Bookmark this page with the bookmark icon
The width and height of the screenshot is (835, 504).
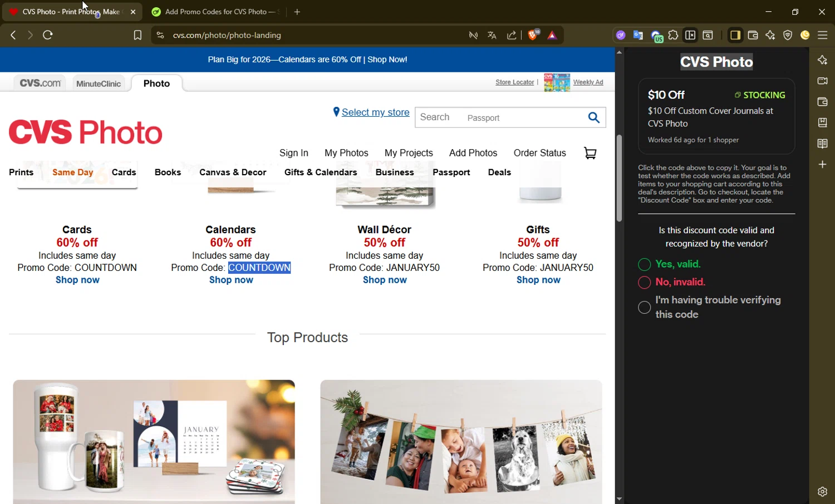(137, 35)
